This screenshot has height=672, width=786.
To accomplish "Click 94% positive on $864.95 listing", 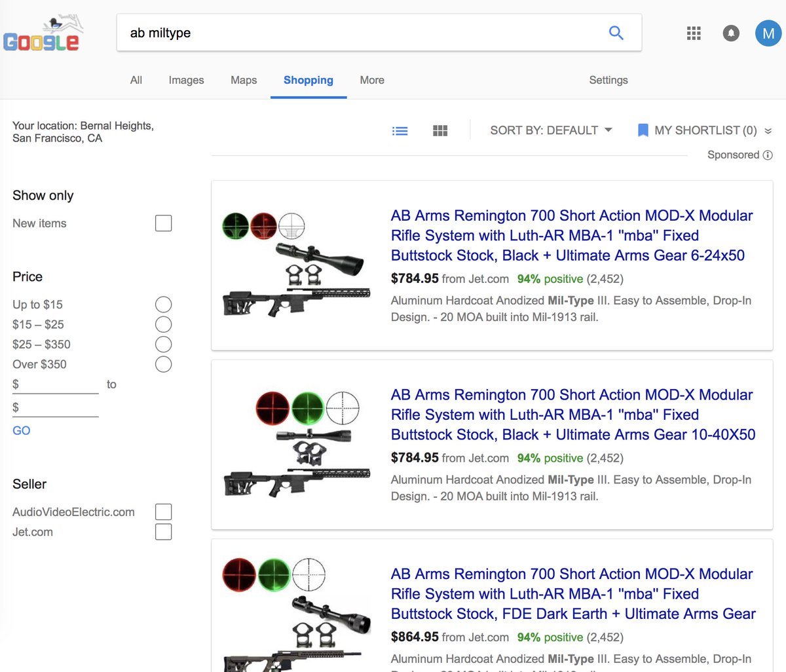I will [x=550, y=637].
